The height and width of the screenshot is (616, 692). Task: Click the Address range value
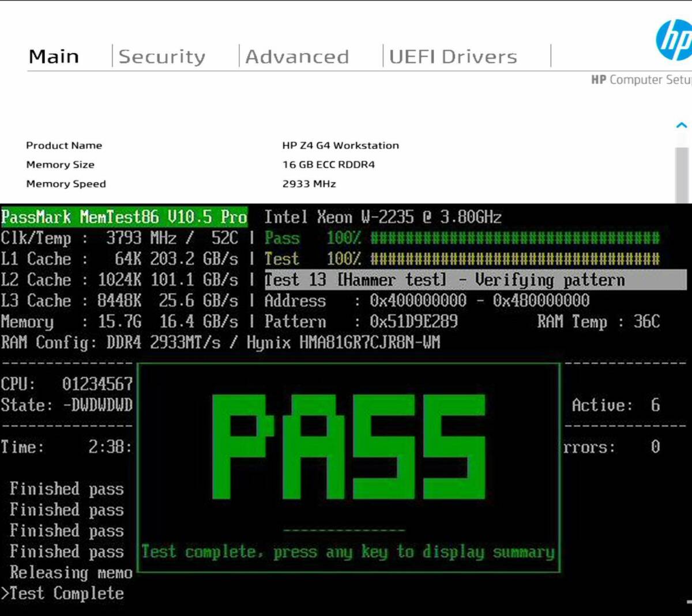coord(480,301)
